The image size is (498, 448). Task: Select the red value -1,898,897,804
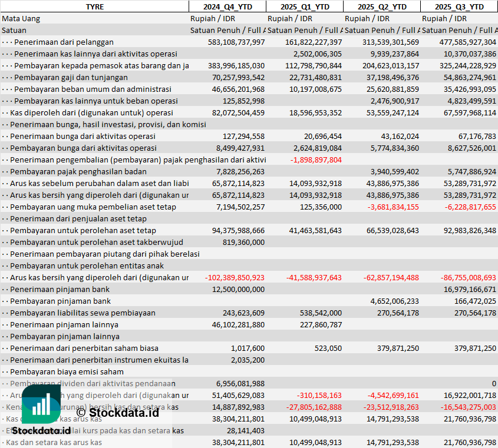(x=316, y=160)
